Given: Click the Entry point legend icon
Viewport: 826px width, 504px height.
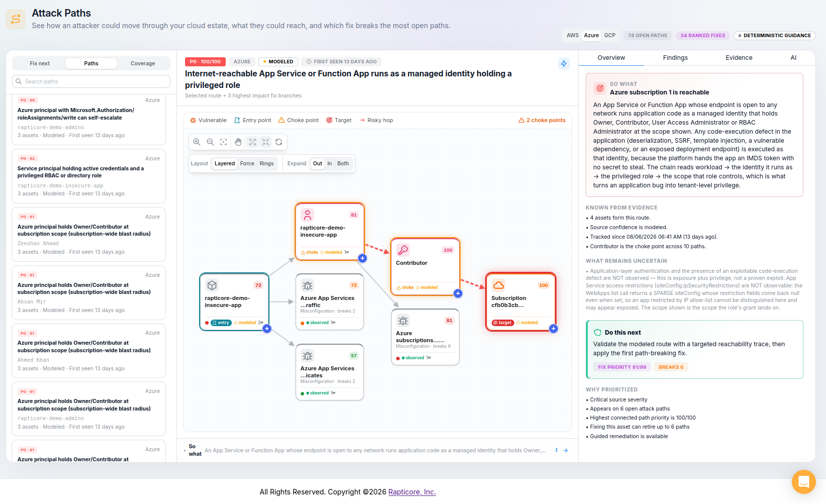Looking at the screenshot, I should (x=237, y=121).
